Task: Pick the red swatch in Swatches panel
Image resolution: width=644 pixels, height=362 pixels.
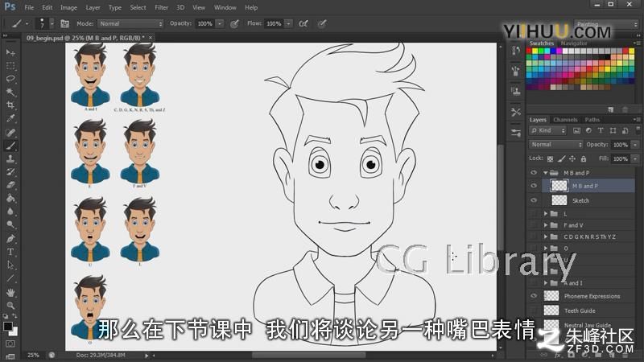Action: 530,51
